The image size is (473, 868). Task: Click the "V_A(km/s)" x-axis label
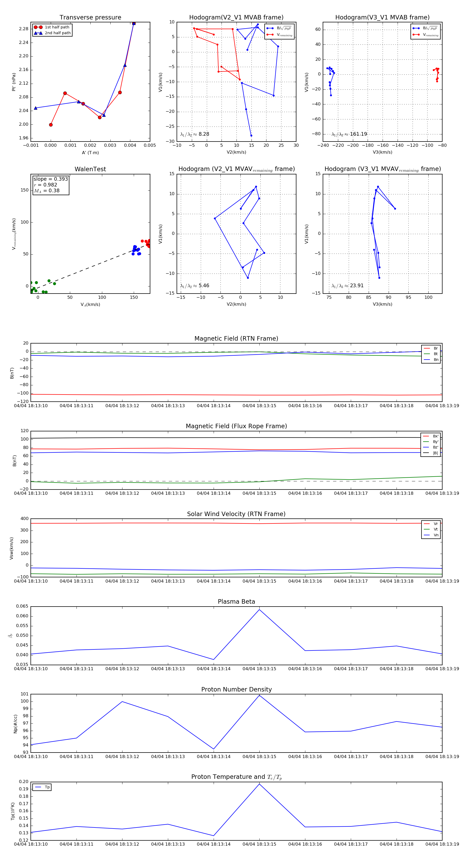[x=90, y=305]
